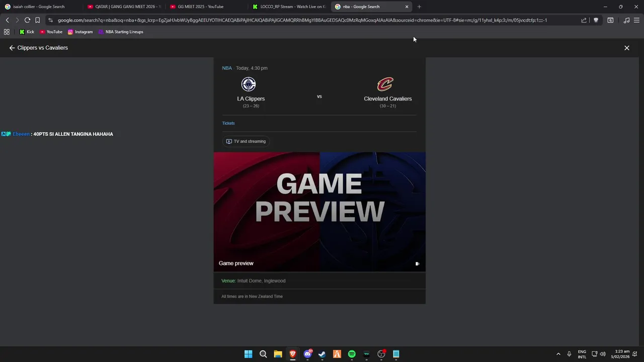
Task: Open the orange app taskbar icon
Action: point(337,354)
